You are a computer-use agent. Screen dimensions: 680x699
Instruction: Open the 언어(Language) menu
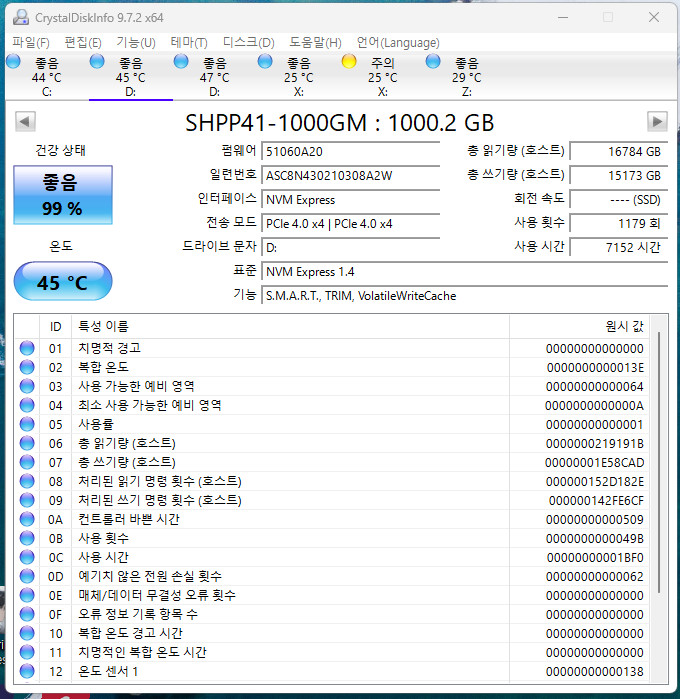pyautogui.click(x=398, y=43)
